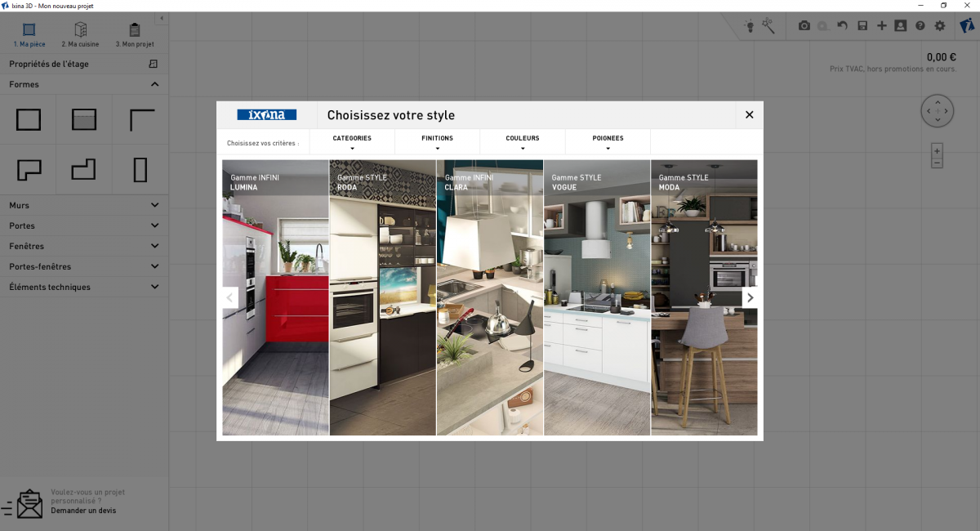Zoom in with the plus button
This screenshot has width=980, height=531.
(937, 150)
